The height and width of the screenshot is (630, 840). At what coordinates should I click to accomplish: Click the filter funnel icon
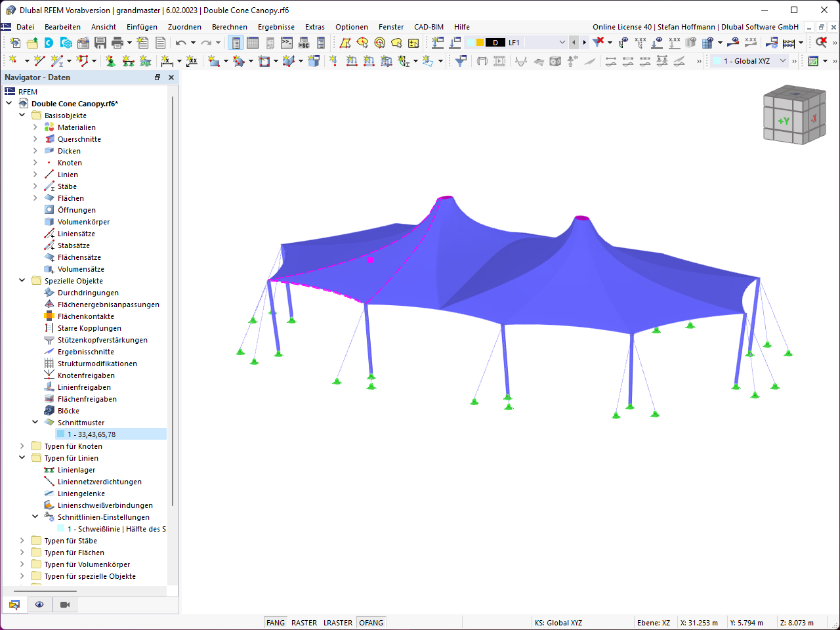click(x=461, y=61)
